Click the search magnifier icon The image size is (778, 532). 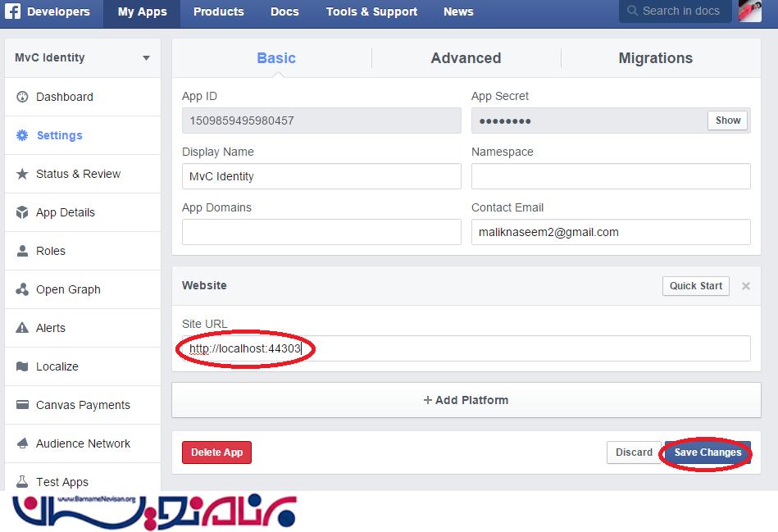click(x=632, y=11)
